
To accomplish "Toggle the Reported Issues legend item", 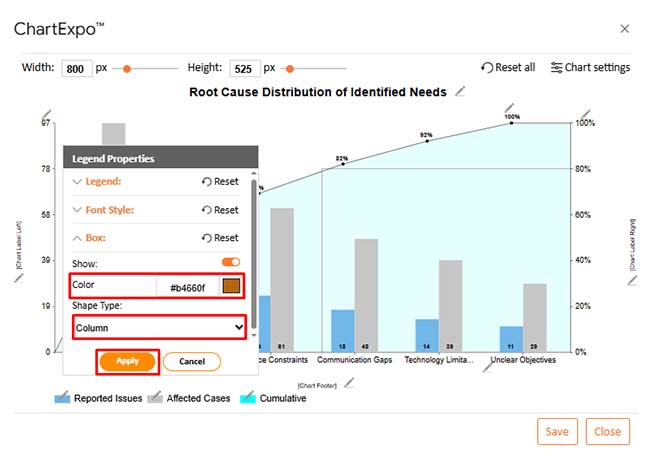I will coord(97,398).
